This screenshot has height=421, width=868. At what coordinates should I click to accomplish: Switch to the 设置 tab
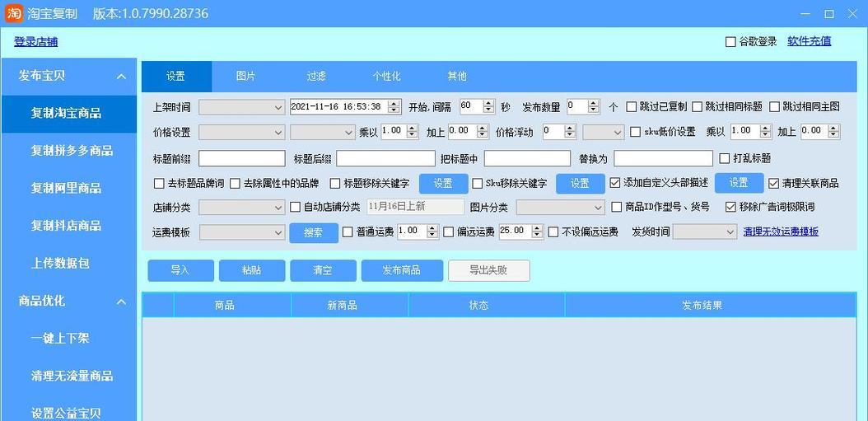176,77
